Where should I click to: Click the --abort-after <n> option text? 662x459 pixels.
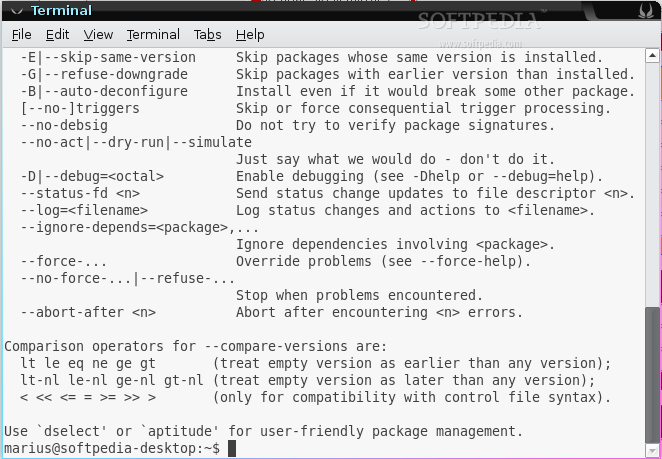pyautogui.click(x=88, y=312)
